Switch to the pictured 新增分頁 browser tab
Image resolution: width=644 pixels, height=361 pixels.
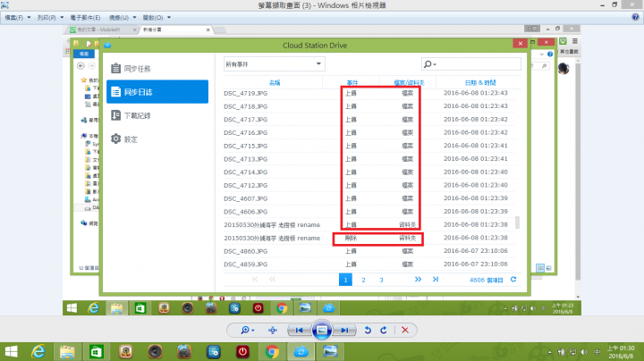176,29
